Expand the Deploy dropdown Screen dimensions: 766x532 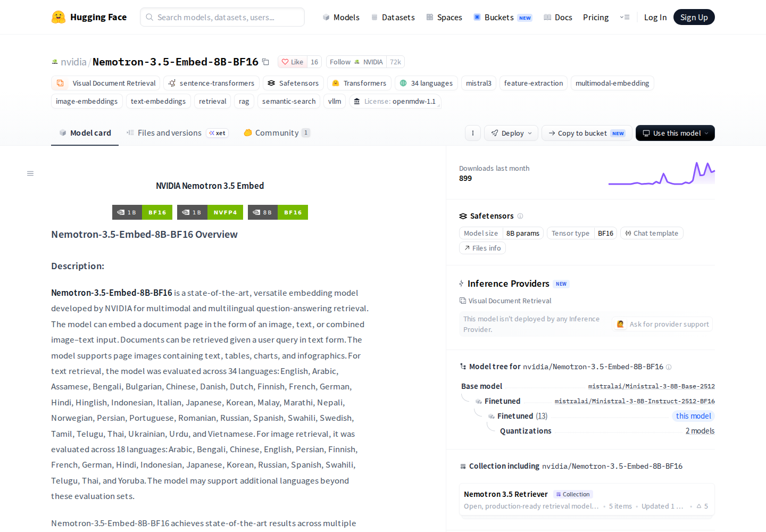[x=511, y=133]
